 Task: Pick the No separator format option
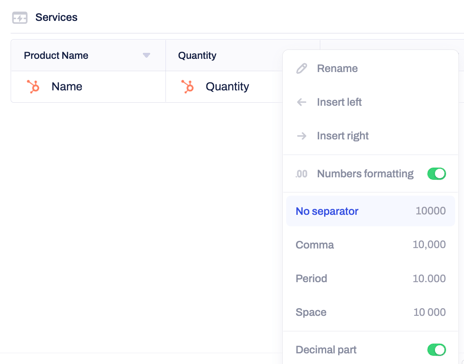(370, 211)
